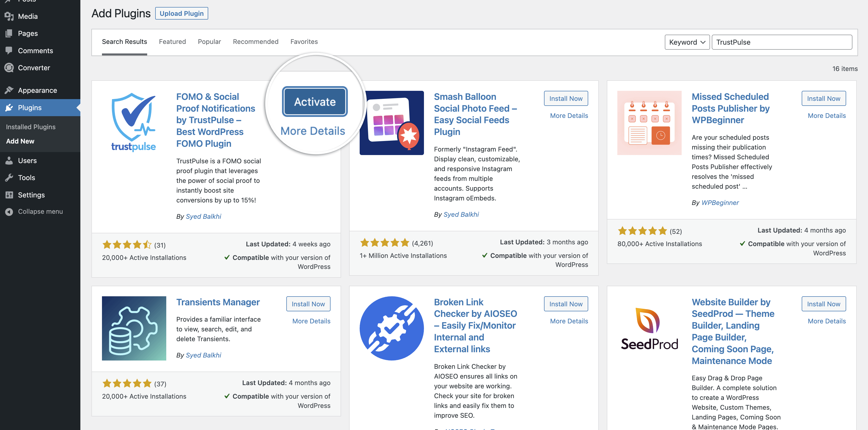Screen dimensions: 868x430
Task: Open the Media menu icon in sidebar
Action: (9, 16)
